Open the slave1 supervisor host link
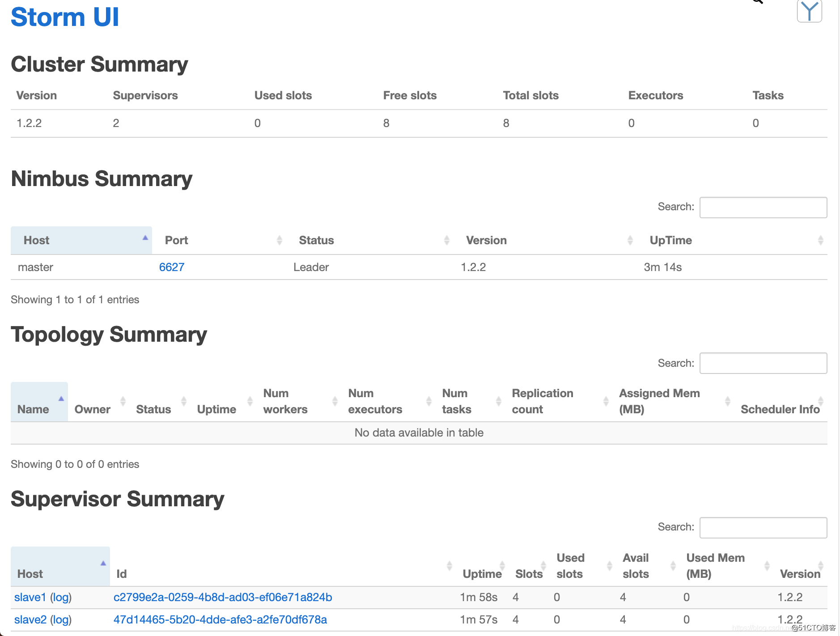 pos(30,598)
